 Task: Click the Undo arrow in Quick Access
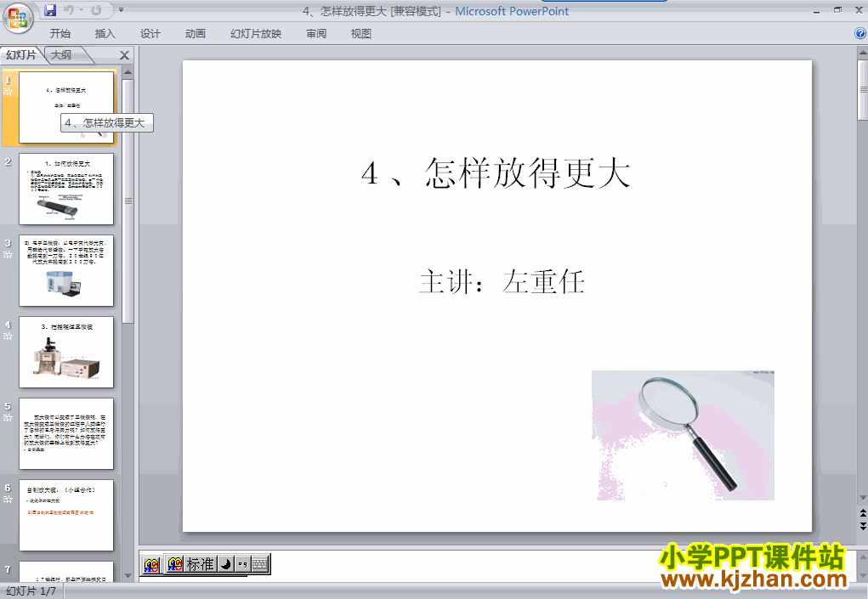pos(69,10)
